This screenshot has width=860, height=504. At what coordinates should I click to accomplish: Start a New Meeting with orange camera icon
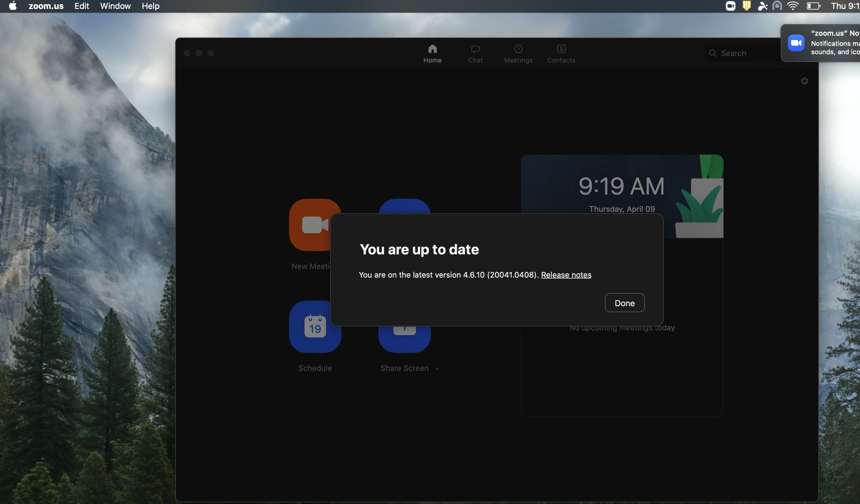click(310, 225)
